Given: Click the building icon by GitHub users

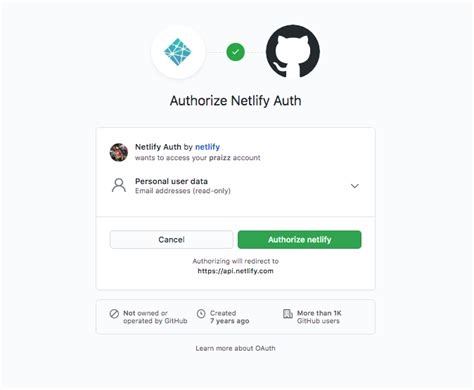Looking at the screenshot, I should [x=288, y=314].
